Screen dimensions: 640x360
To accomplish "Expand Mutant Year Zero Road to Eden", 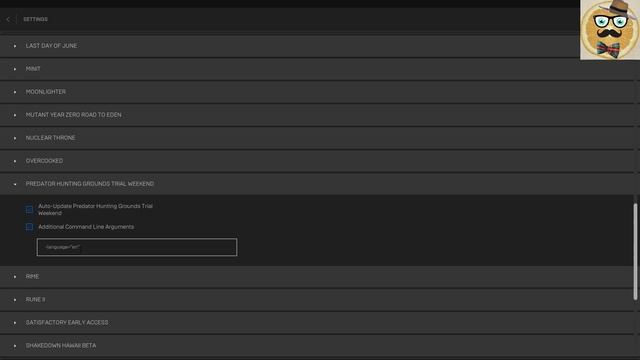I will coord(317,115).
